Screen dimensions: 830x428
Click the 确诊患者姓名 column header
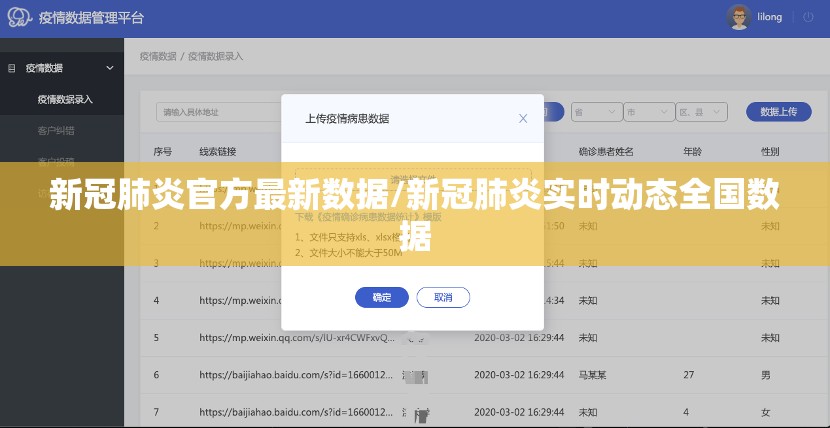(x=606, y=152)
